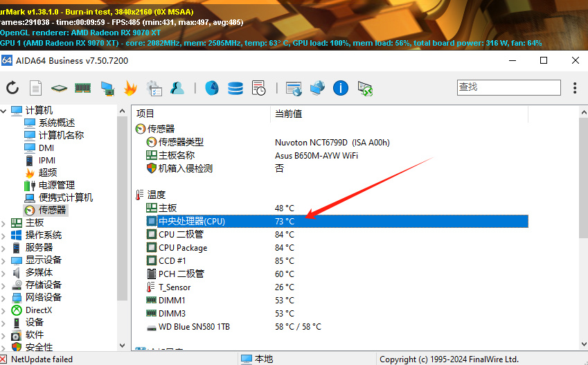
Task: Select the 主板 48 °C temperature row
Action: [331, 208]
